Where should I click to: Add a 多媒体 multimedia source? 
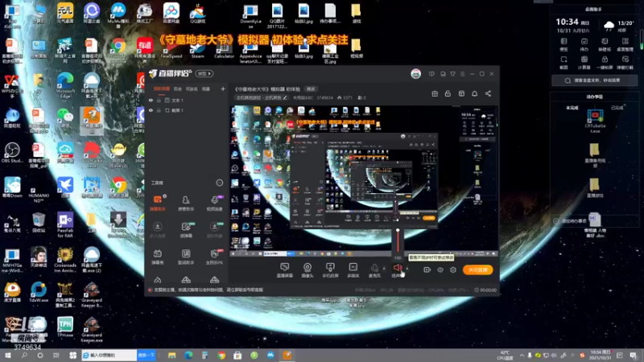tap(353, 270)
